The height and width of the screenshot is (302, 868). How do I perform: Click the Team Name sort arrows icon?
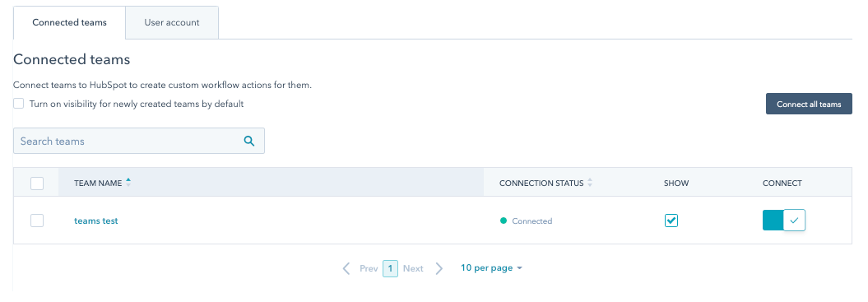(128, 183)
